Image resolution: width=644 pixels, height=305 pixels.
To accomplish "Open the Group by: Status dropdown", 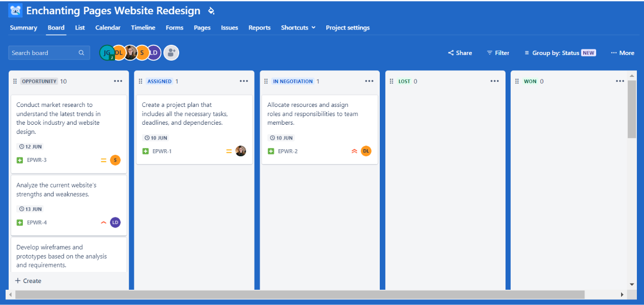I will (x=560, y=53).
